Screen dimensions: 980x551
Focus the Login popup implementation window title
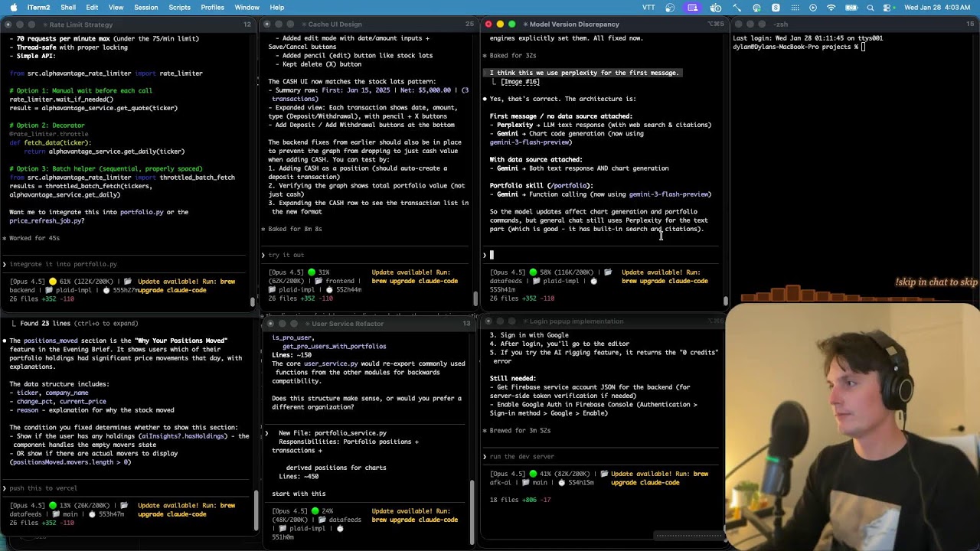click(577, 321)
